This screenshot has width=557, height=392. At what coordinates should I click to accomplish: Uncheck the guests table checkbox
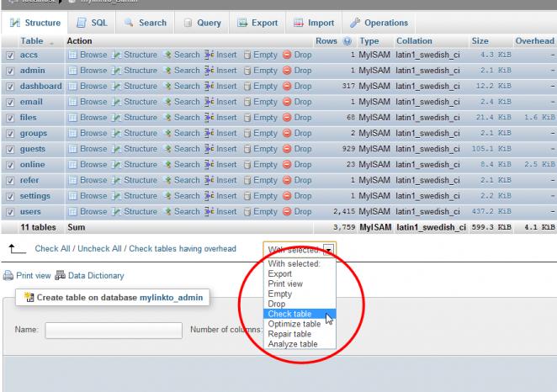(10, 150)
